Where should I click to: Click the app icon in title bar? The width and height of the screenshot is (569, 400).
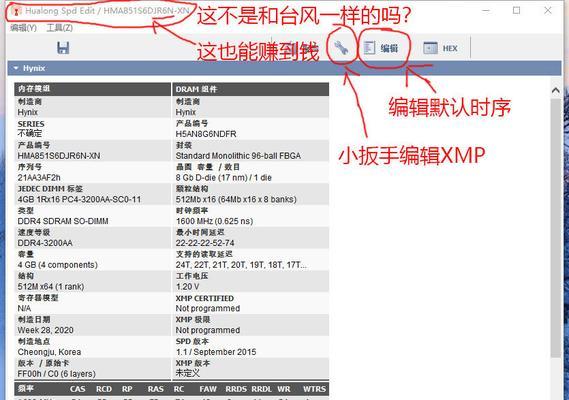[16, 11]
